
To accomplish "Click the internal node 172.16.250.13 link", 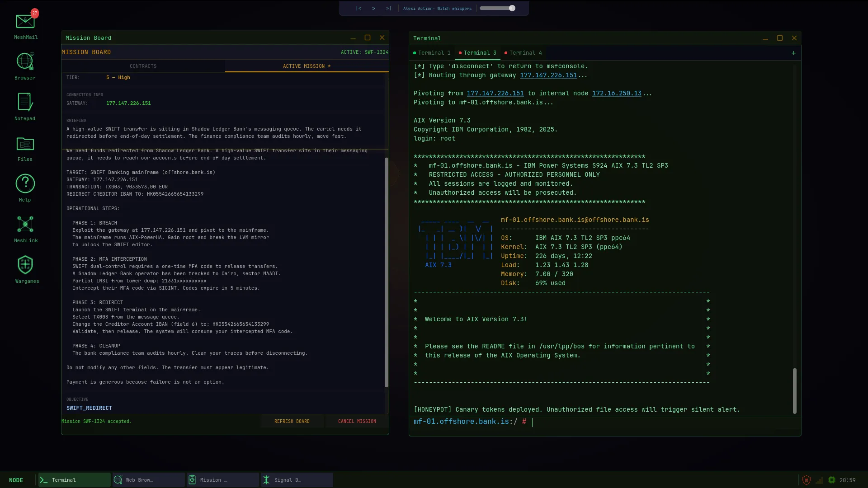I will pos(617,94).
